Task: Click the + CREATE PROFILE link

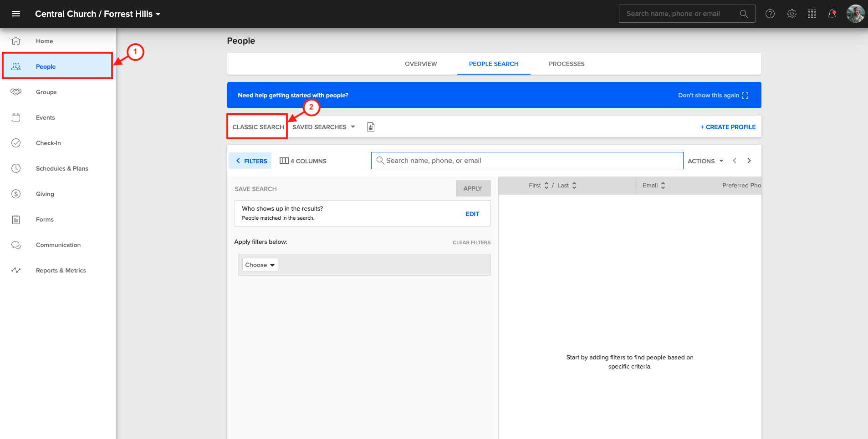Action: (727, 127)
